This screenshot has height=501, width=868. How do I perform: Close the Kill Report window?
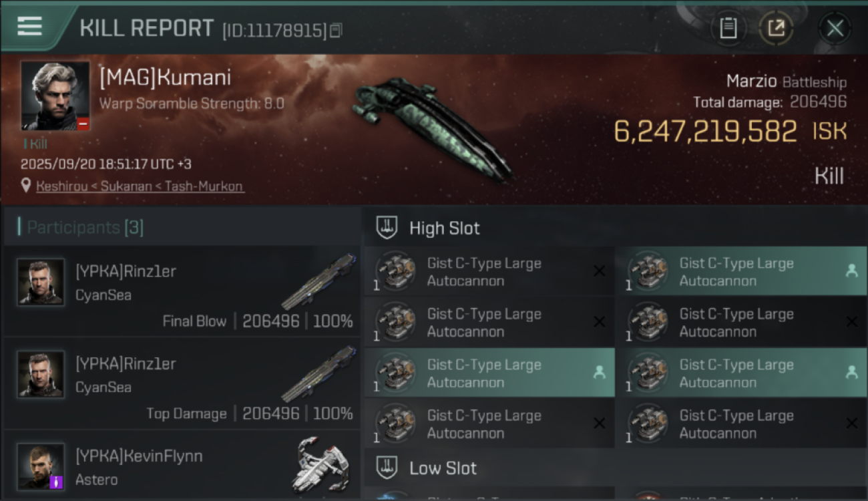(x=835, y=28)
